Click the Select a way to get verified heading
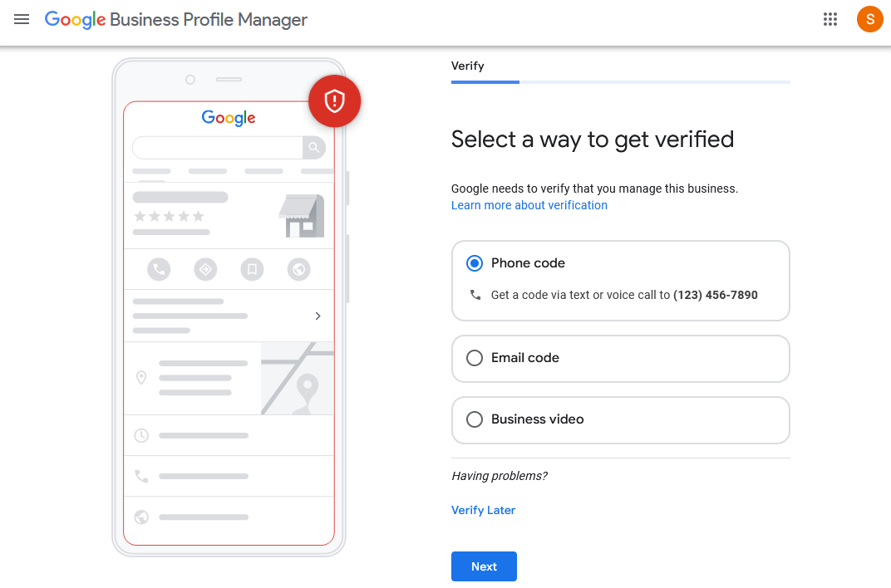 click(x=593, y=140)
